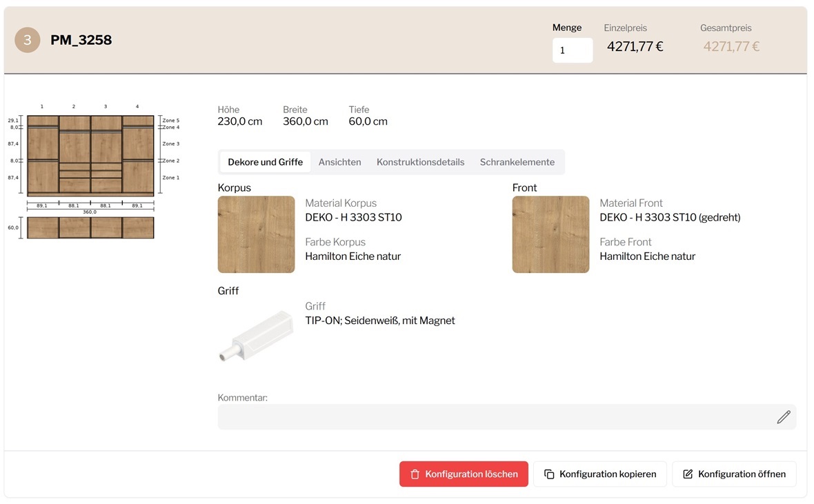Switch to the Ansichten tab
This screenshot has width=814, height=504.
[339, 162]
